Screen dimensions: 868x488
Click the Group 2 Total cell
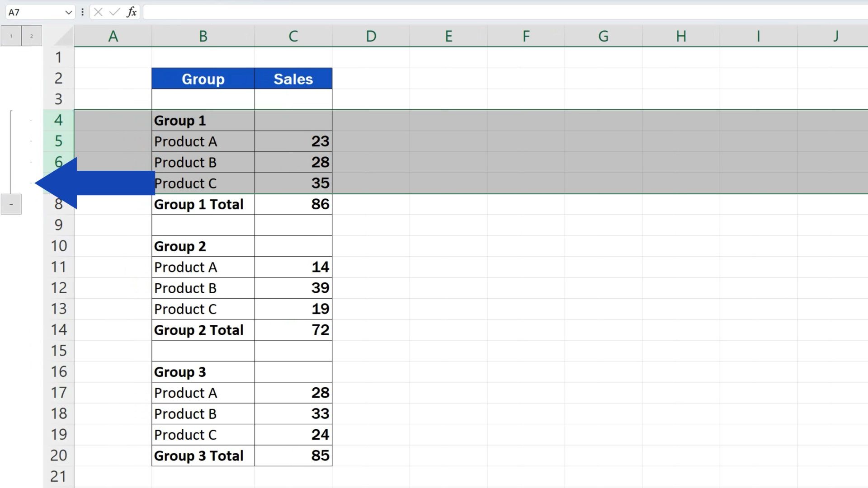[x=203, y=330]
